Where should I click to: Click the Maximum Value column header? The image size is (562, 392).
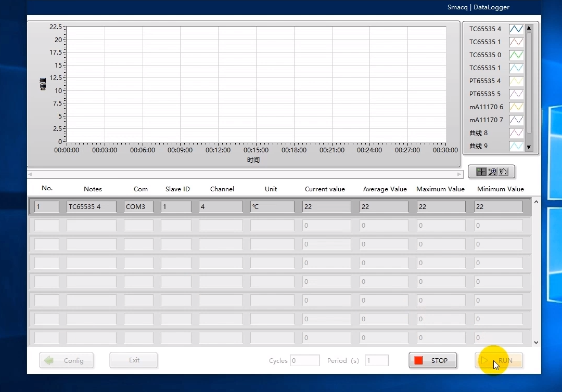point(440,189)
